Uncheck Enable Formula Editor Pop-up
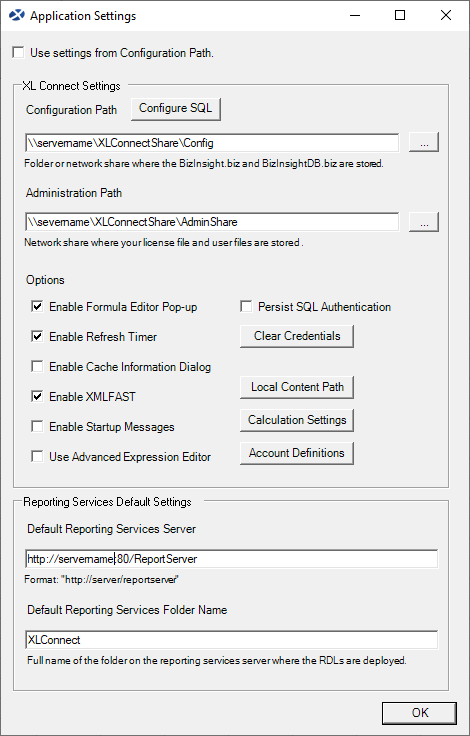 pos(37,307)
